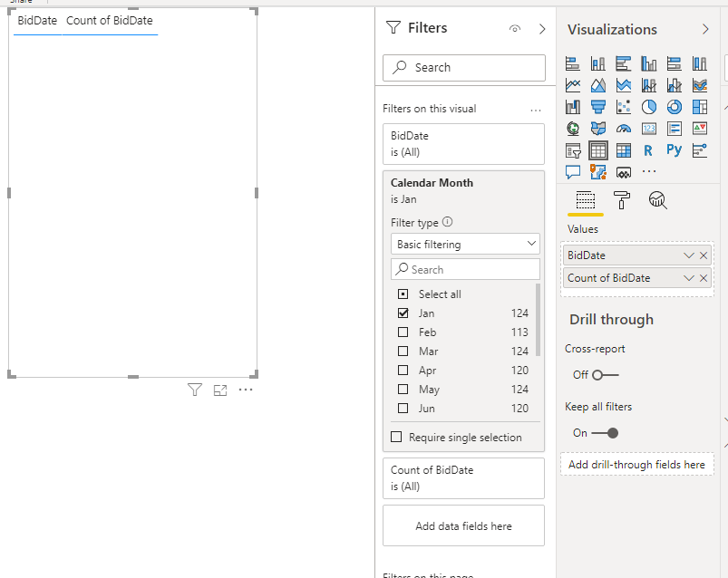Expand the BidDate is (All) filter card
The image size is (728, 578).
pos(463,144)
